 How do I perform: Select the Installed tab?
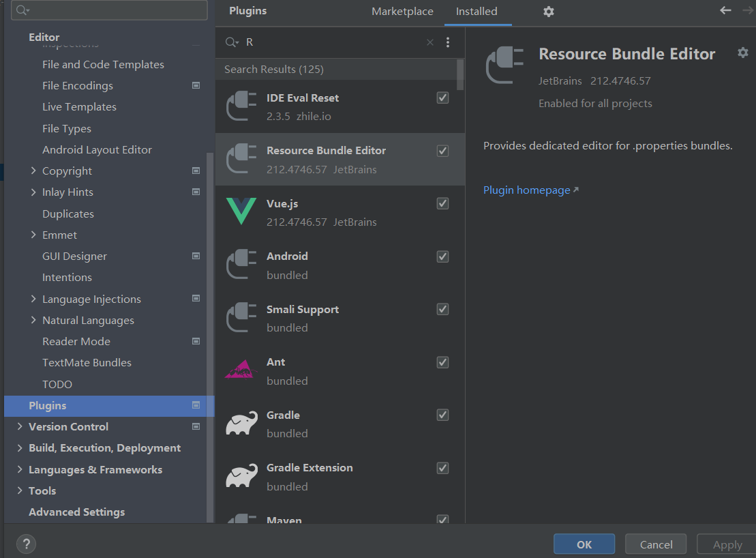coord(477,12)
